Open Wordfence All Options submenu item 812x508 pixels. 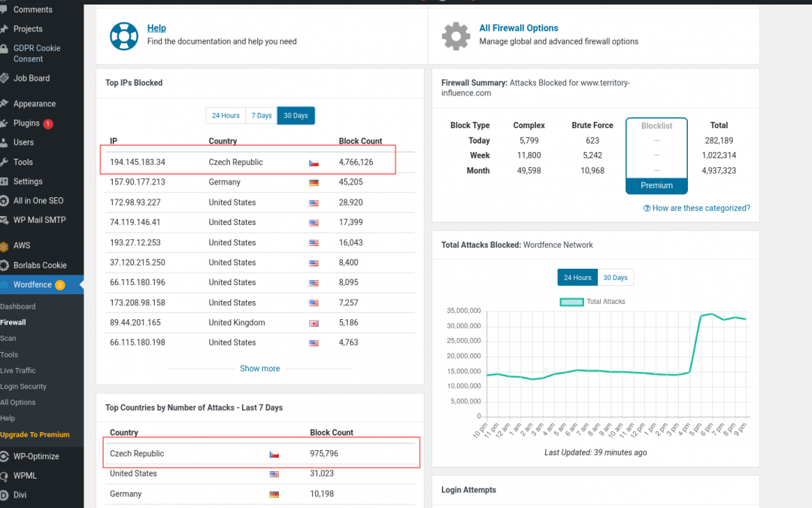18,402
